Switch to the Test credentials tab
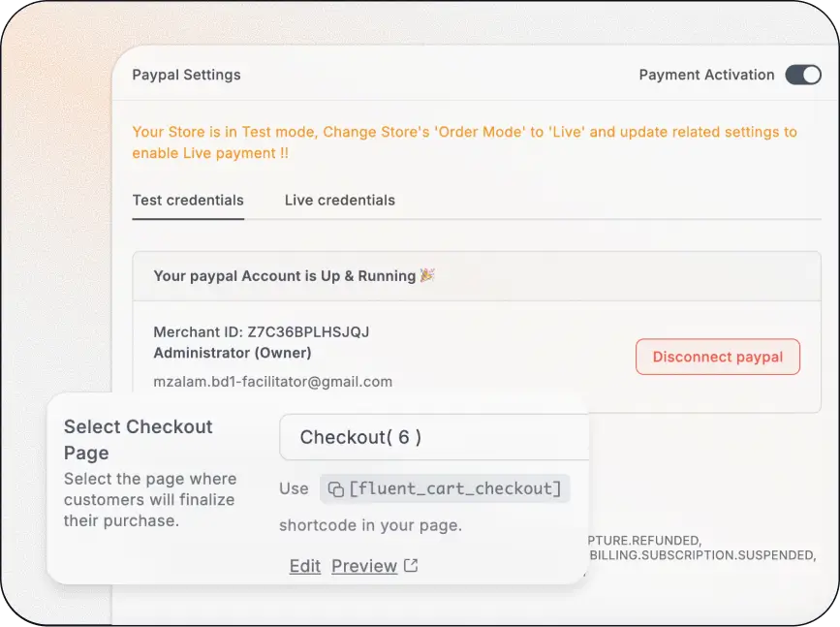The height and width of the screenshot is (627, 840). (x=188, y=200)
